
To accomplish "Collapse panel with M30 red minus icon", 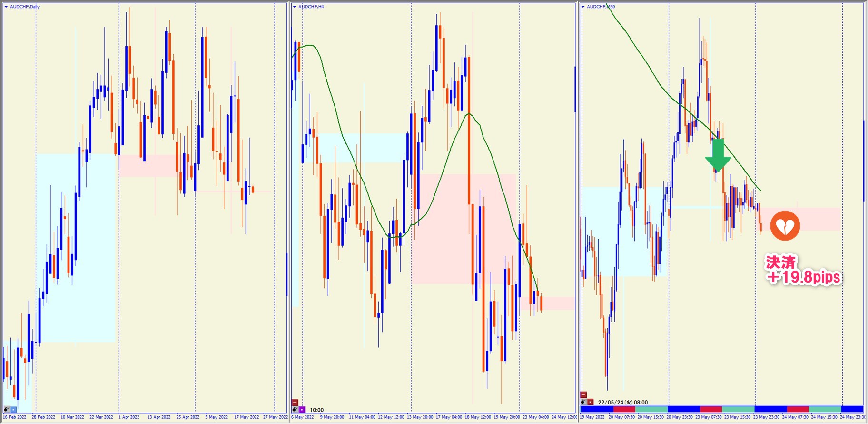I will pyautogui.click(x=583, y=395).
